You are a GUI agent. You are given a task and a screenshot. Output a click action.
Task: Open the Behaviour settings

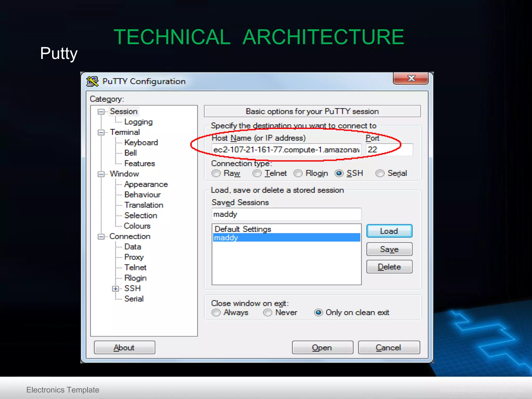pyautogui.click(x=143, y=195)
